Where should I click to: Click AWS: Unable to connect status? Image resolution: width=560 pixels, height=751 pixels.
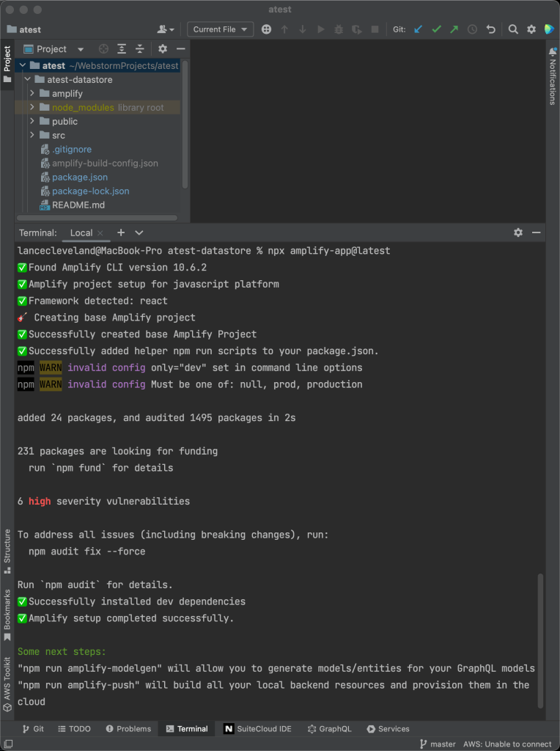coord(507,744)
